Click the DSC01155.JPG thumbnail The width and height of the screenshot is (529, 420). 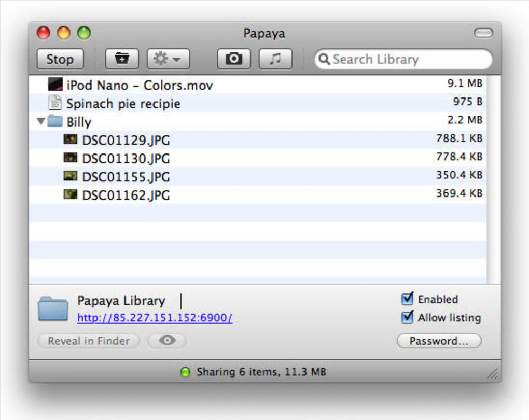click(71, 176)
